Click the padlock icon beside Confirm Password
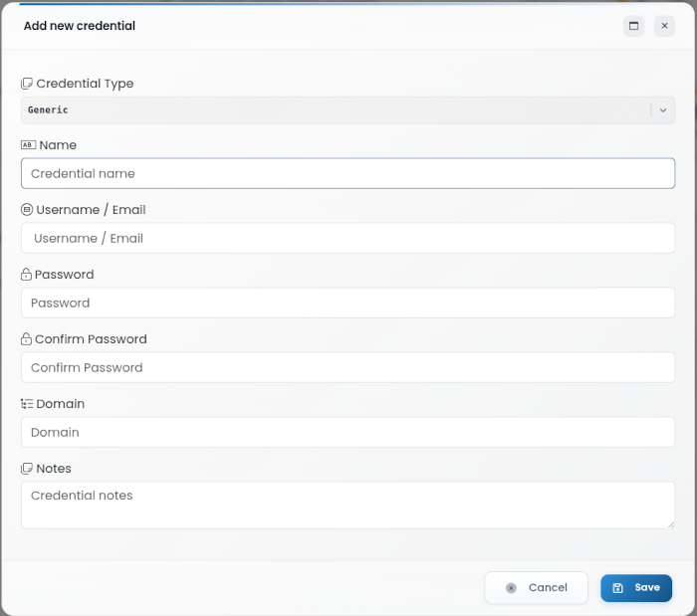Image resolution: width=697 pixels, height=616 pixels. (26, 339)
